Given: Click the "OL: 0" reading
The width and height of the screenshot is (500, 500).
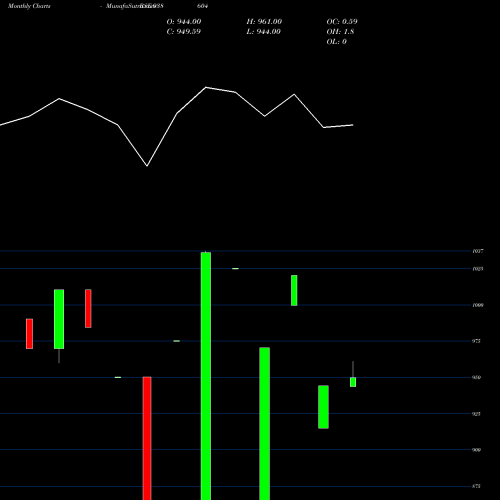Looking at the screenshot, I should pyautogui.click(x=336, y=41).
